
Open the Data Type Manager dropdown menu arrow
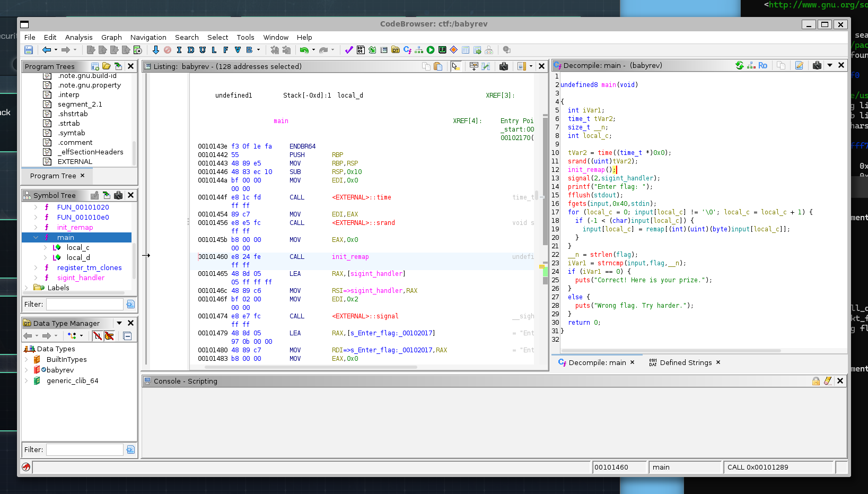point(119,323)
